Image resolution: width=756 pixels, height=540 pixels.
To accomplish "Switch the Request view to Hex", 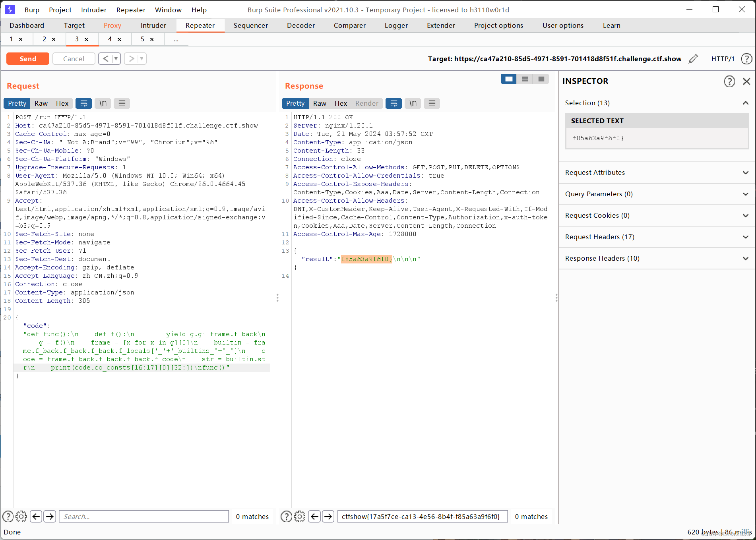I will click(62, 103).
